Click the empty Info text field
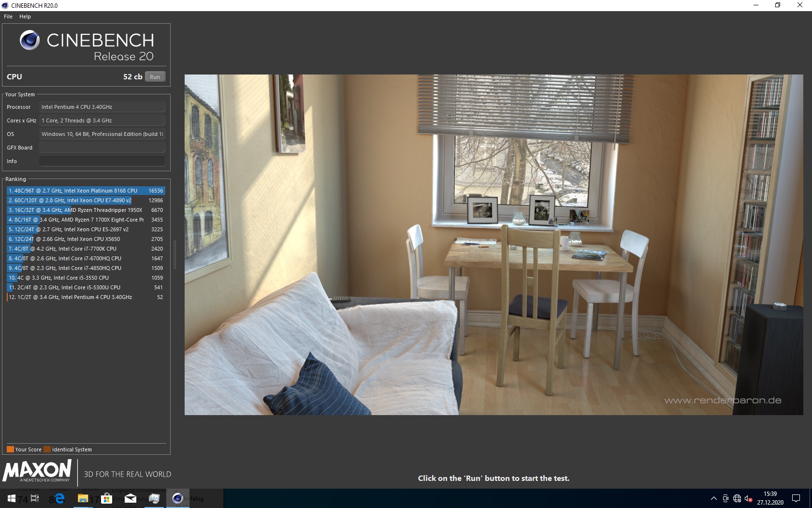This screenshot has width=812, height=508. pyautogui.click(x=102, y=161)
